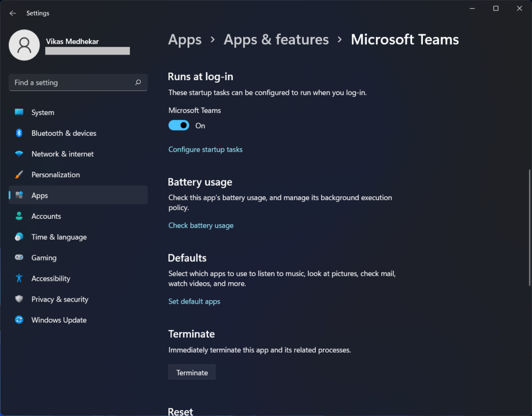This screenshot has width=532, height=416.
Task: Select Personalization in sidebar
Action: [x=78, y=175]
